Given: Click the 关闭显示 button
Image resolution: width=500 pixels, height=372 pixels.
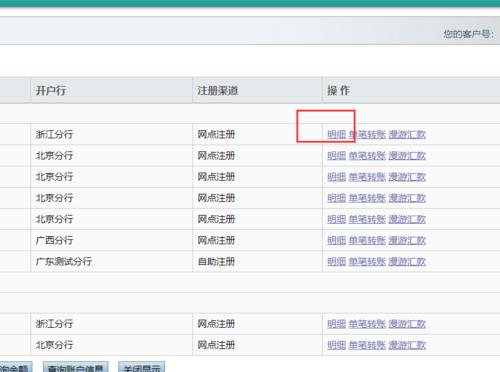Looking at the screenshot, I should click(x=142, y=367).
